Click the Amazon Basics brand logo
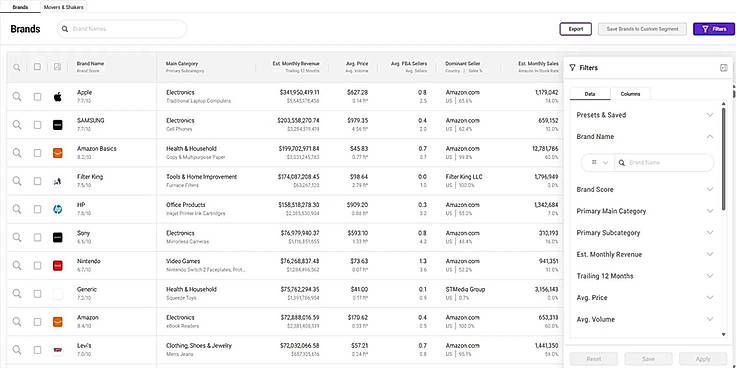Screen dimensions: 736x368 [57, 153]
